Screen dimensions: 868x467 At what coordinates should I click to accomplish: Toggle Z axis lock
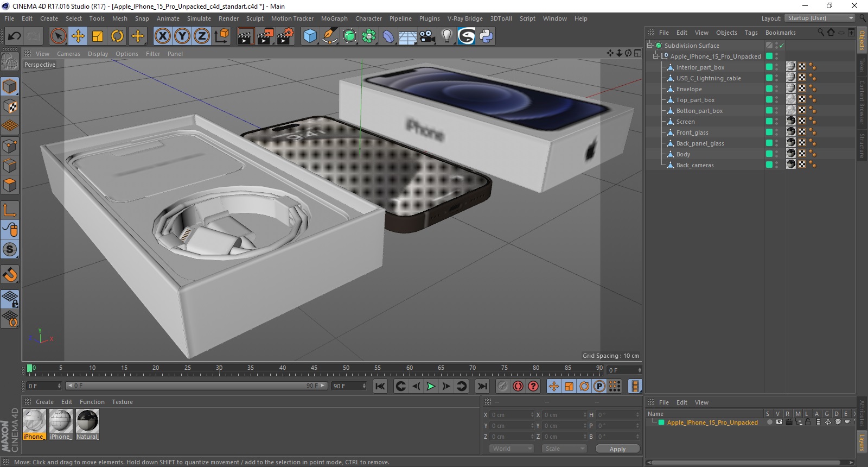point(202,36)
